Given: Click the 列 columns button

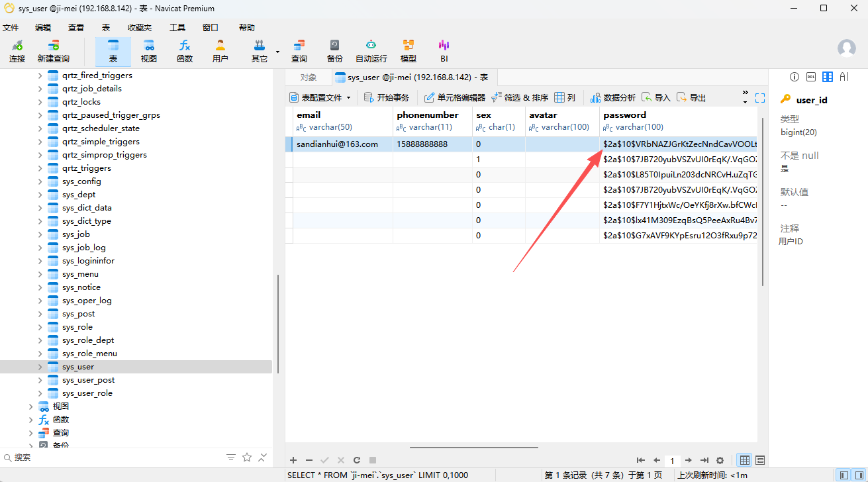Looking at the screenshot, I should (565, 97).
